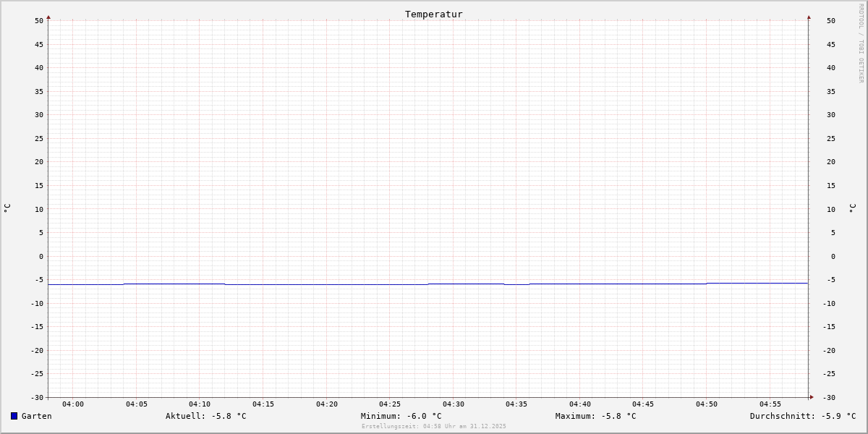Viewport: 868px width, 434px height.
Task: Click the 04:05 time axis label
Action: click(137, 404)
